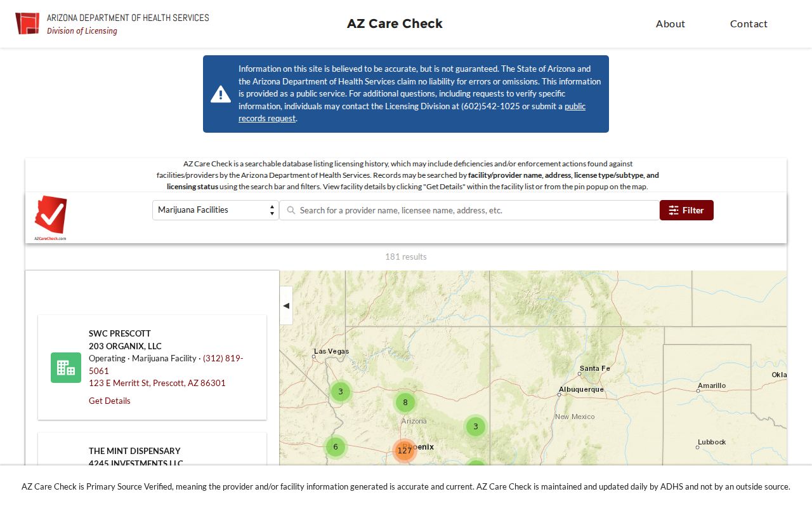The image size is (812, 508).
Task: Open the 123 E Merritt St address link
Action: (157, 383)
